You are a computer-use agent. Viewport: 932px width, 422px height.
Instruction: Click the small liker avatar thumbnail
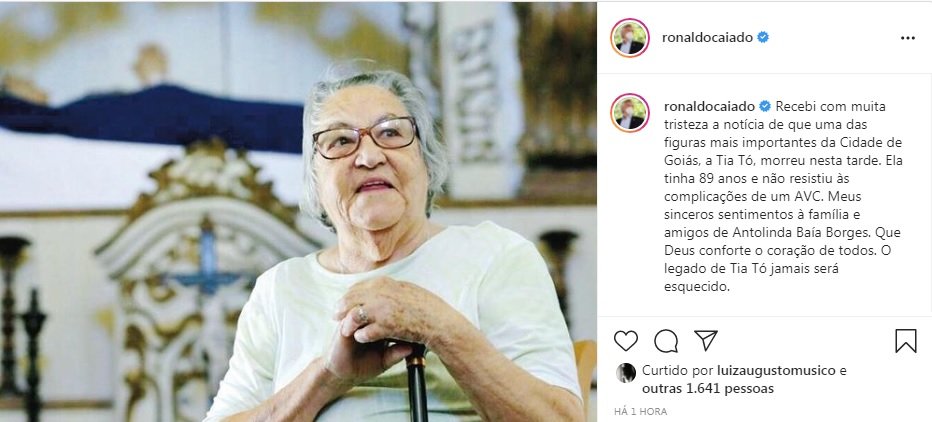pos(625,373)
